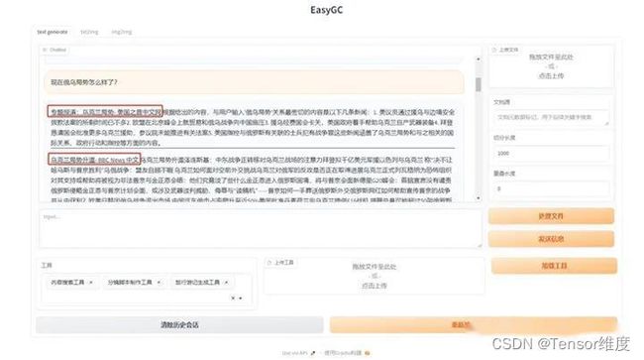644x360 pixels.
Task: Open the txt2img tab
Action: pos(89,32)
